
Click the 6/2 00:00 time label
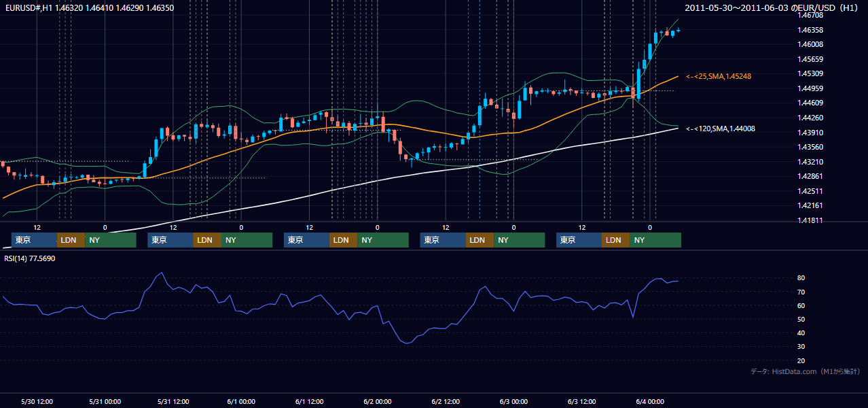[377, 401]
